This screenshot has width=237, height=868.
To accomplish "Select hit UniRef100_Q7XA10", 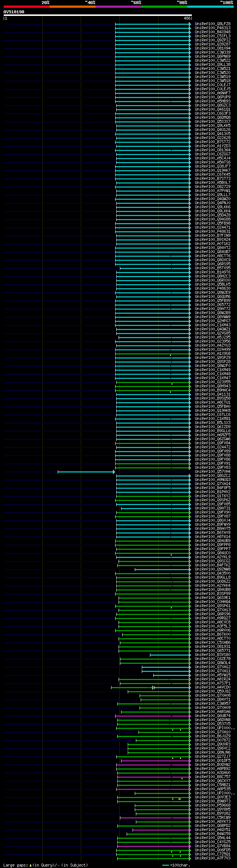I will (213, 732).
